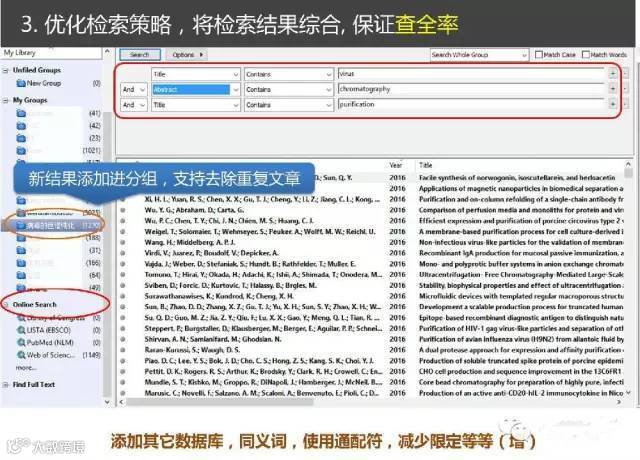Image resolution: width=640 pixels, height=460 pixels.
Task: Select the Shirvan, A. N. reference
Action: coord(213,339)
